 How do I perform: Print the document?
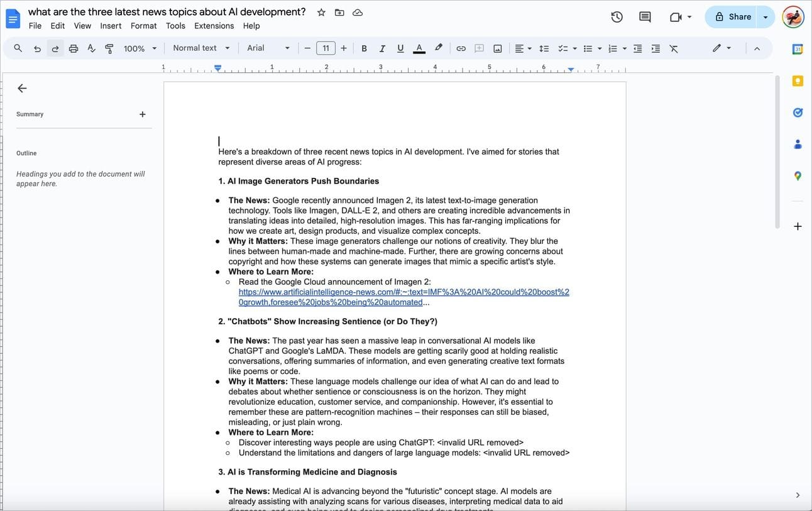coord(74,48)
